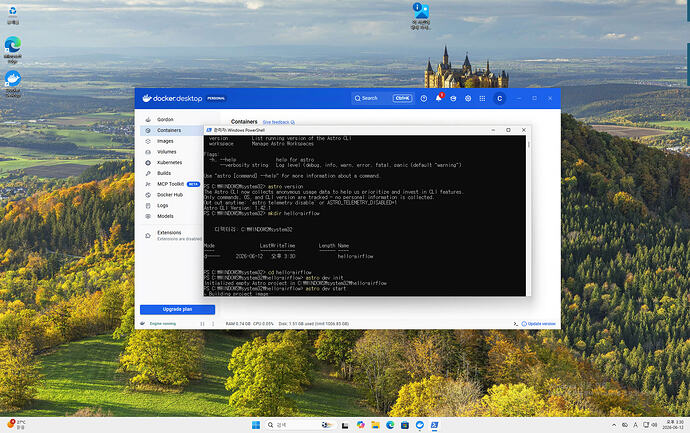Open Copilot from taskbar
690x433 pixels.
tap(360, 425)
